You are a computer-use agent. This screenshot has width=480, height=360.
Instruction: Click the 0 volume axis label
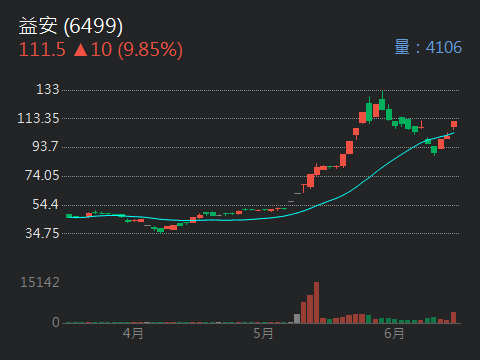[x=56, y=322]
